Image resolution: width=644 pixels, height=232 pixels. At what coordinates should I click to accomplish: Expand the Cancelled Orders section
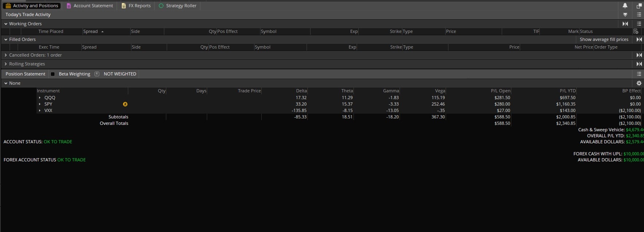pos(6,55)
